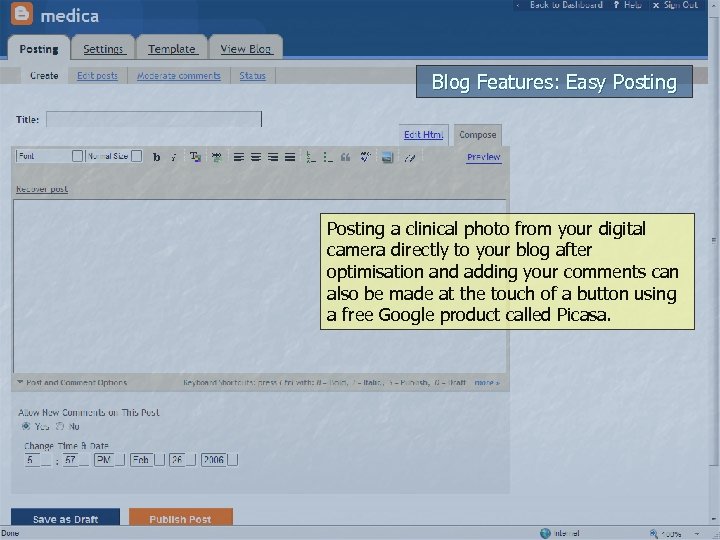Open the Edit posts sub-tab
This screenshot has width=720, height=540.
point(97,76)
